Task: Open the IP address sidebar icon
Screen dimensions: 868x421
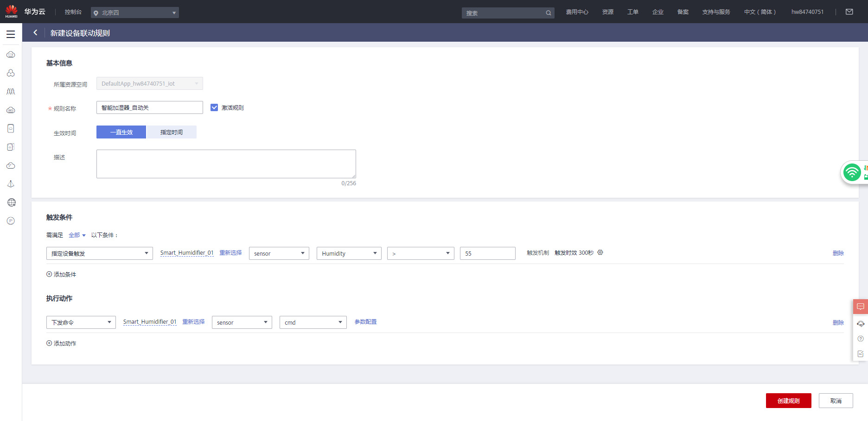Action: (11, 221)
